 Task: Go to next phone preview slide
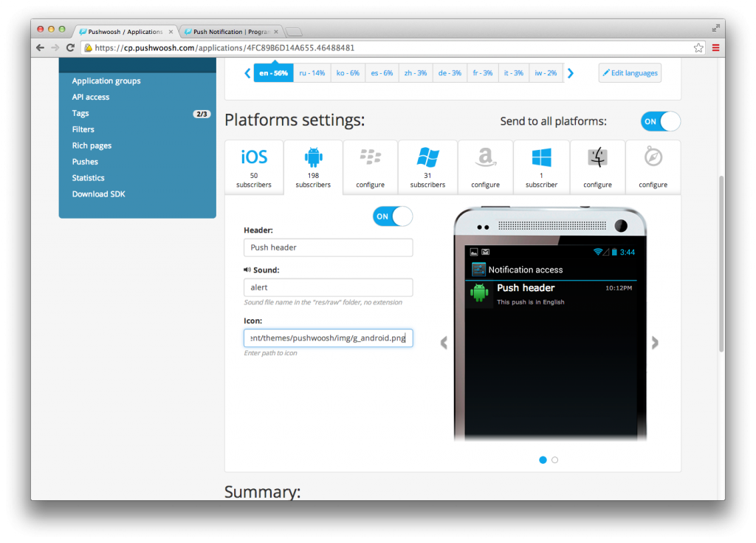(x=655, y=343)
